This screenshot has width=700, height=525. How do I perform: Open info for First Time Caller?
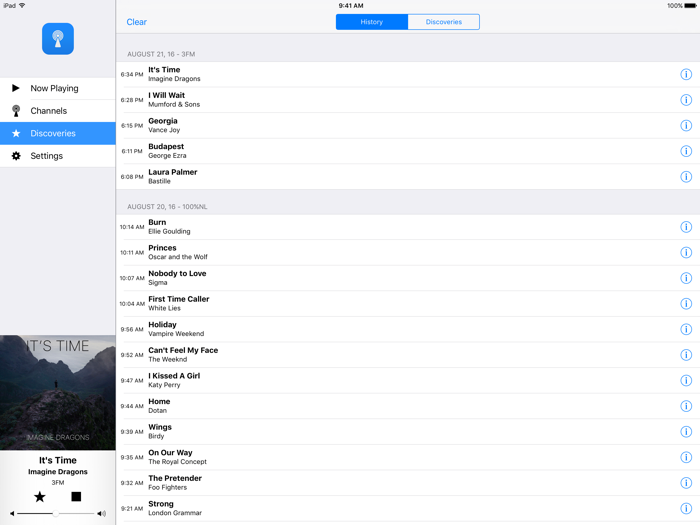tap(686, 304)
